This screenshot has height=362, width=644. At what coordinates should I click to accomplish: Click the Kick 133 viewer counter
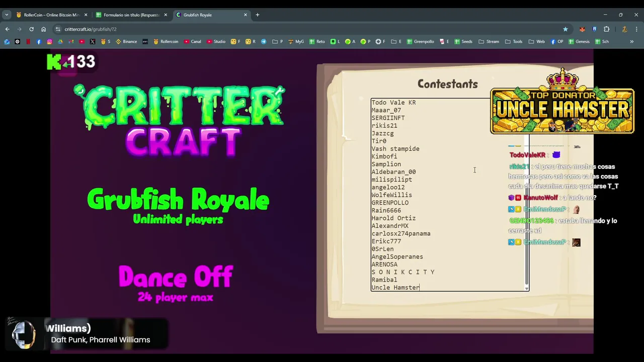(x=71, y=62)
